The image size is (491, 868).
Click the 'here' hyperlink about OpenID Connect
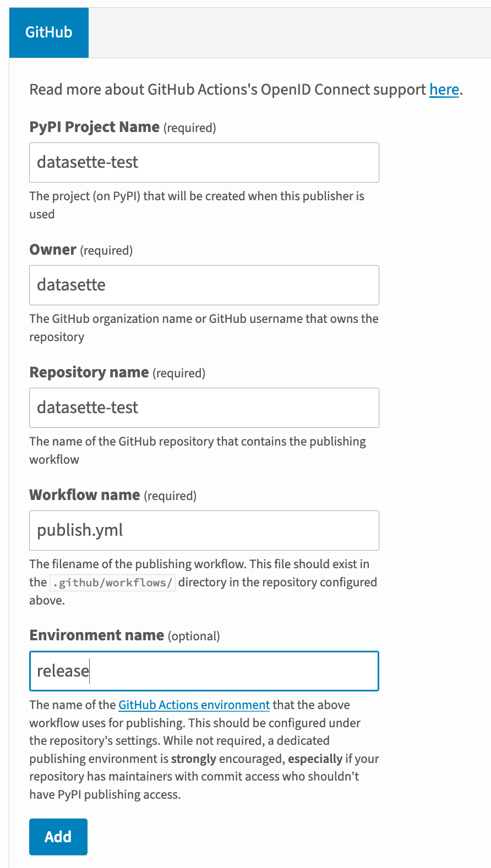(x=444, y=89)
